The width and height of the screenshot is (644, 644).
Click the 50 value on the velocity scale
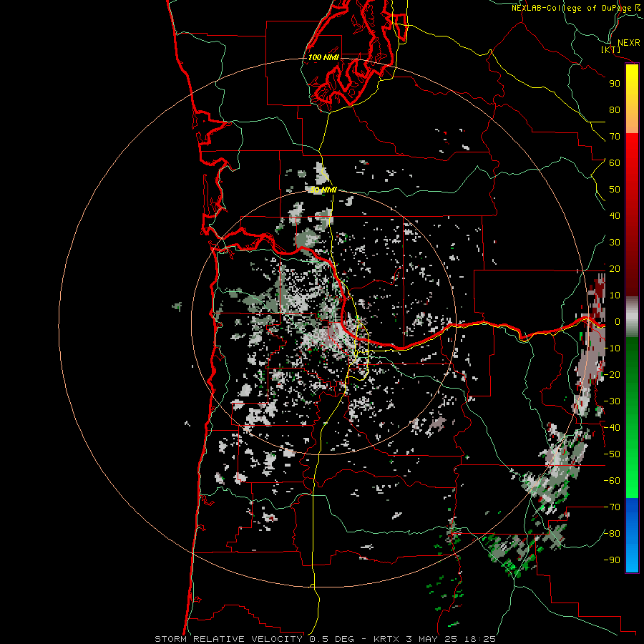coord(615,190)
